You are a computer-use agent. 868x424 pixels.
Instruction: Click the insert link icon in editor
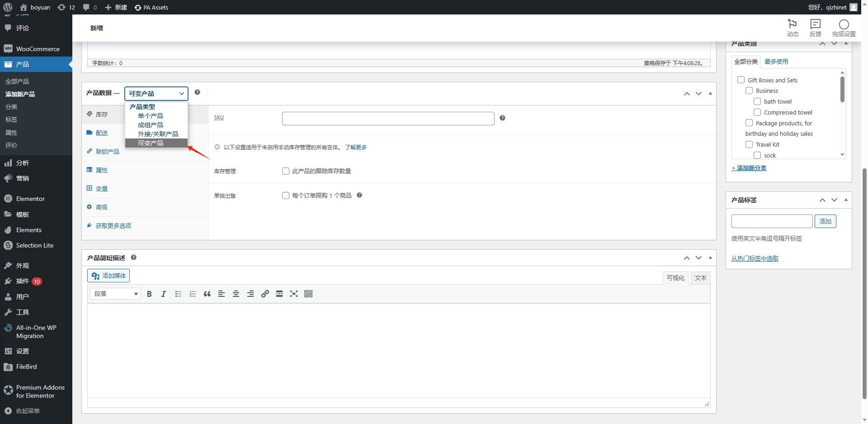click(265, 294)
